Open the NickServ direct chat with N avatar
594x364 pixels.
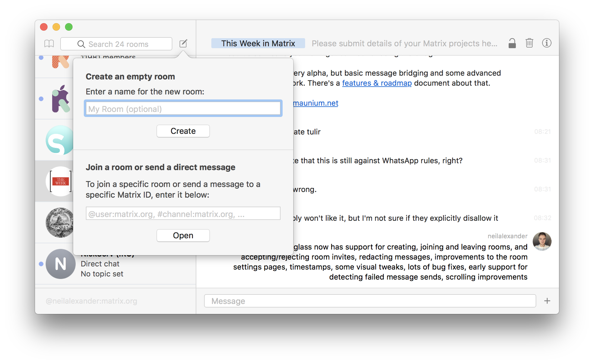(60, 264)
